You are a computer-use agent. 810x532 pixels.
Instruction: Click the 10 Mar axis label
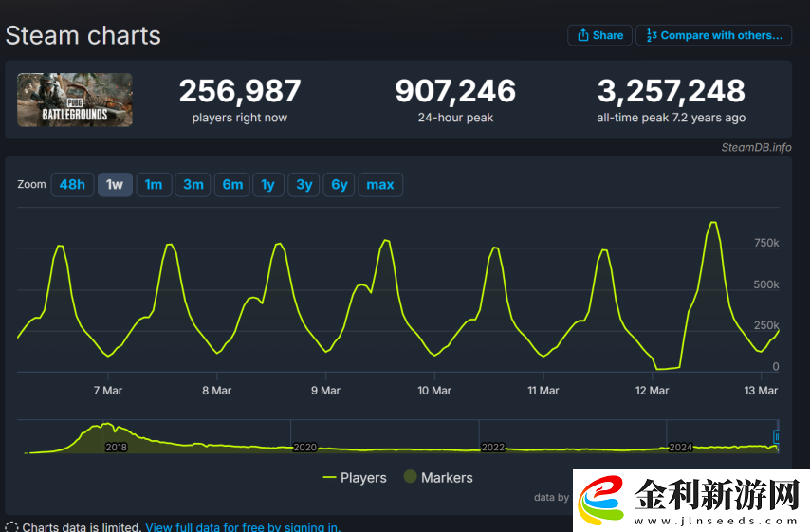click(434, 391)
